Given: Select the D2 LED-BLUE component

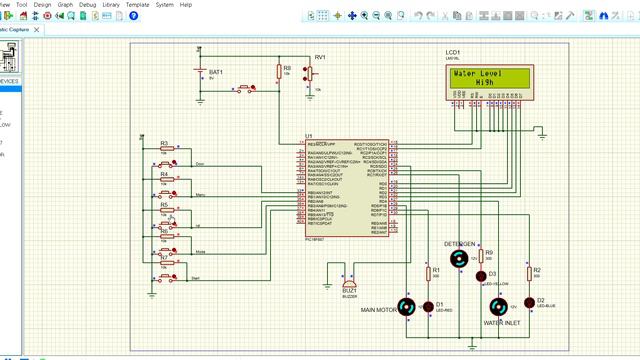Looking at the screenshot, I should pos(529,303).
